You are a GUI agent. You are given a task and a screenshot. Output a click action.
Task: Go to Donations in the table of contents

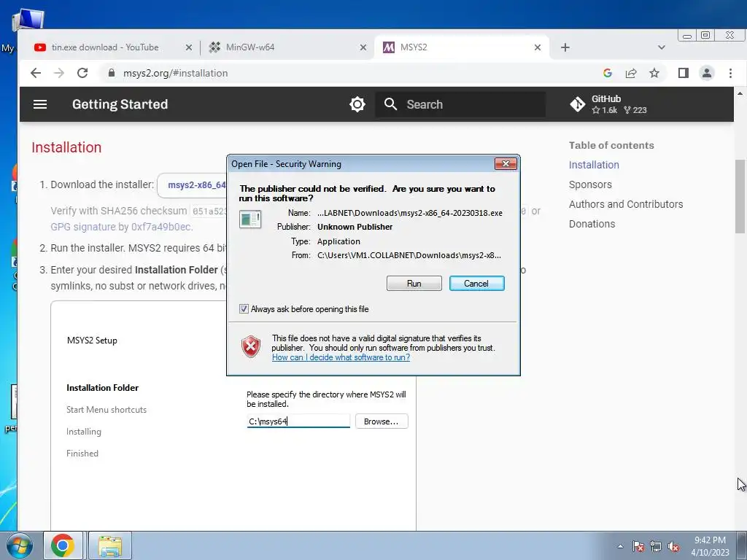tap(592, 224)
